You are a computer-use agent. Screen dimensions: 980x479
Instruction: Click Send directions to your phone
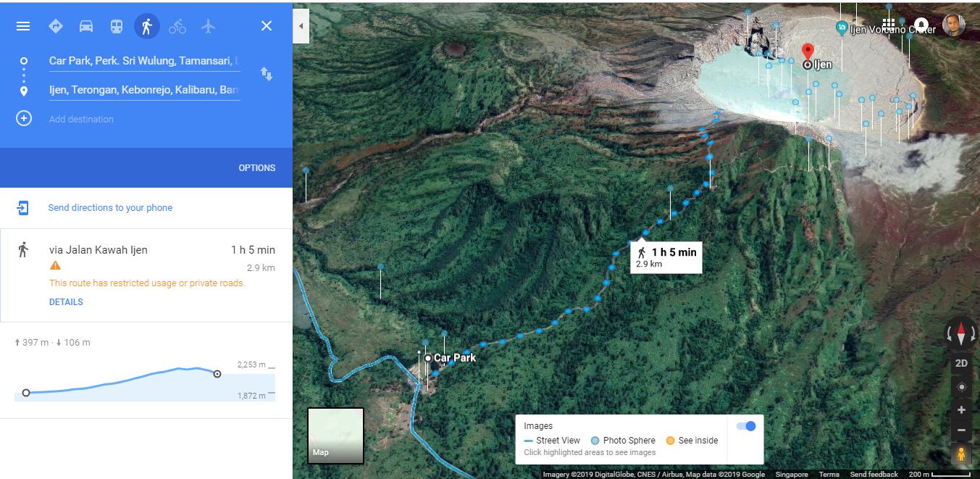(110, 208)
